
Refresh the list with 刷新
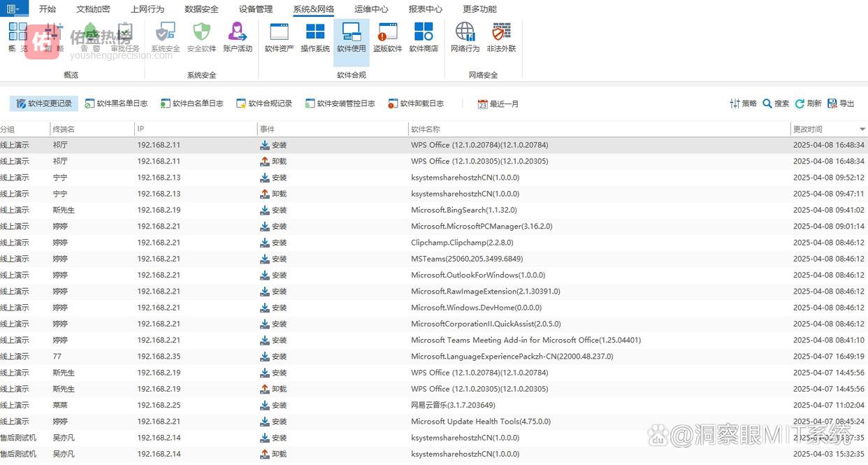tap(808, 103)
